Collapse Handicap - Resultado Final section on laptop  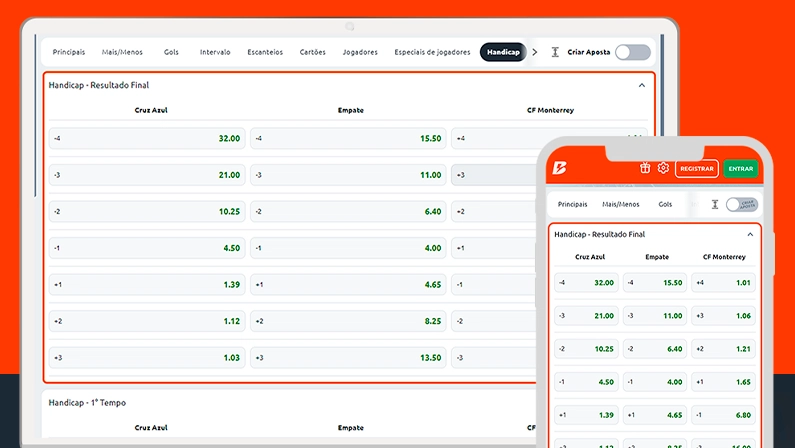(x=642, y=85)
